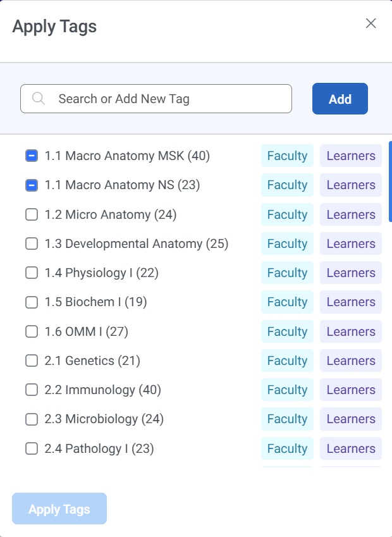The width and height of the screenshot is (392, 537).
Task: Click the search magnifier icon
Action: coord(39,99)
